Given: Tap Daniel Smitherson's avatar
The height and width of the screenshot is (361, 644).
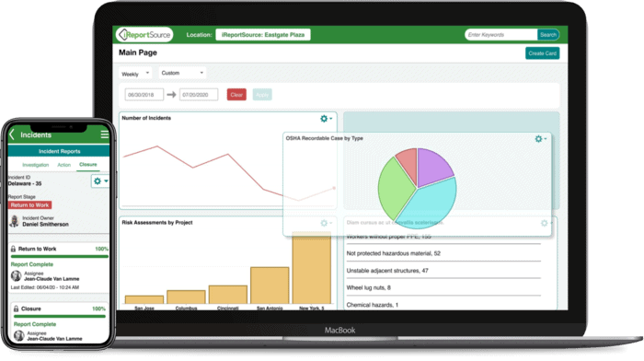Looking at the screenshot, I should (15, 221).
